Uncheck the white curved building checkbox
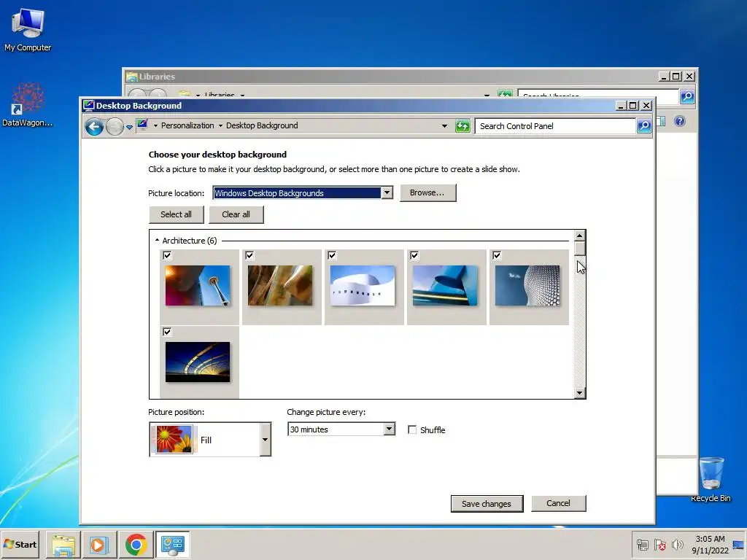Viewport: 747px width, 560px height. (x=332, y=255)
